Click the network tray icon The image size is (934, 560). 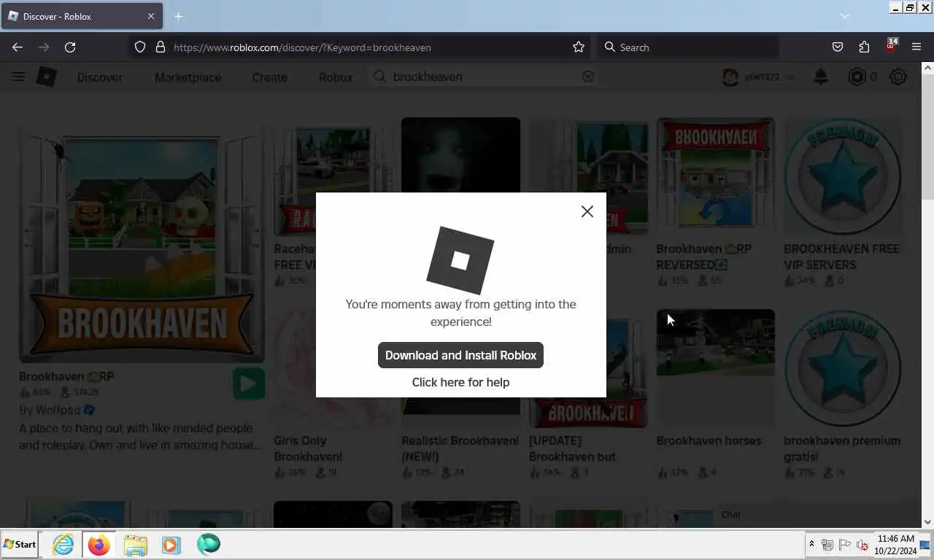(827, 545)
